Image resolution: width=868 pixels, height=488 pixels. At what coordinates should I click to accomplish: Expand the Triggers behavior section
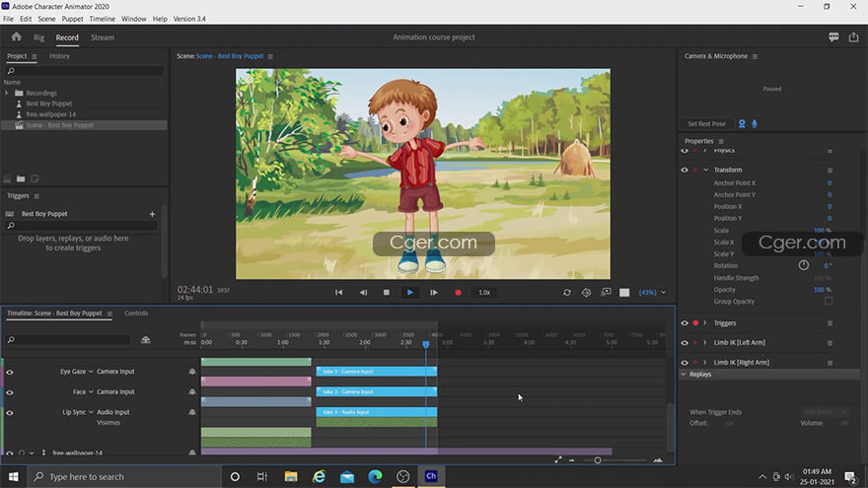click(x=704, y=323)
